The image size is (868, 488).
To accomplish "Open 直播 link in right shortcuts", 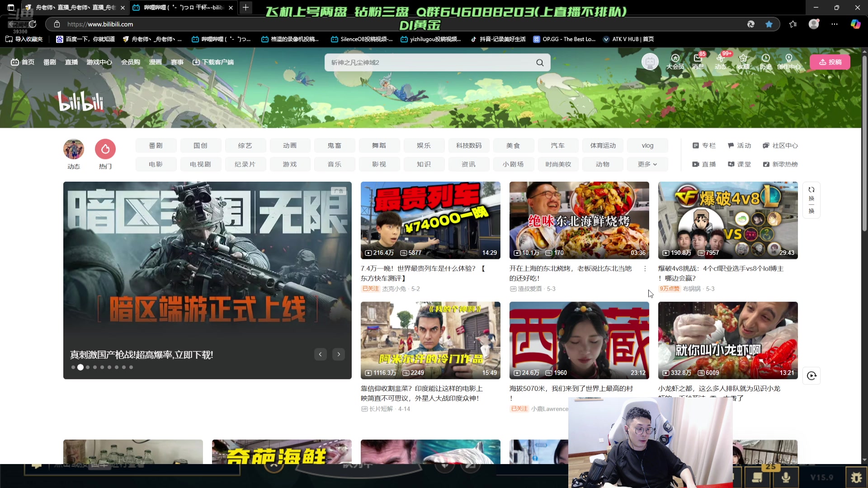I will coord(704,164).
